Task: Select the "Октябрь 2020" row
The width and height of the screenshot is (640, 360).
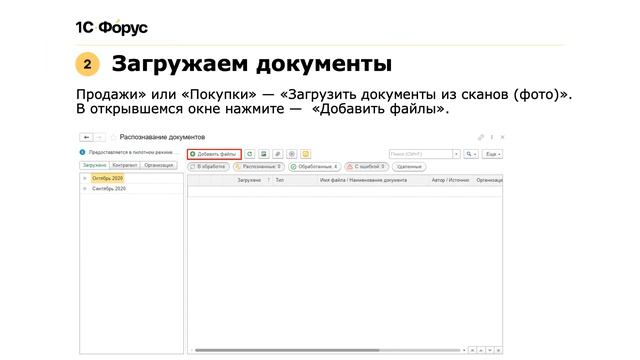Action: 131,178
